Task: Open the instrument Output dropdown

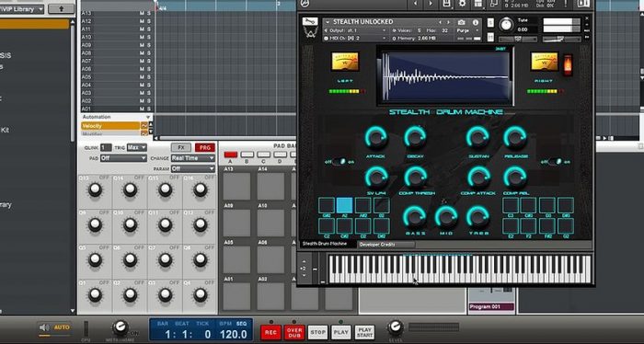Action: click(356, 30)
